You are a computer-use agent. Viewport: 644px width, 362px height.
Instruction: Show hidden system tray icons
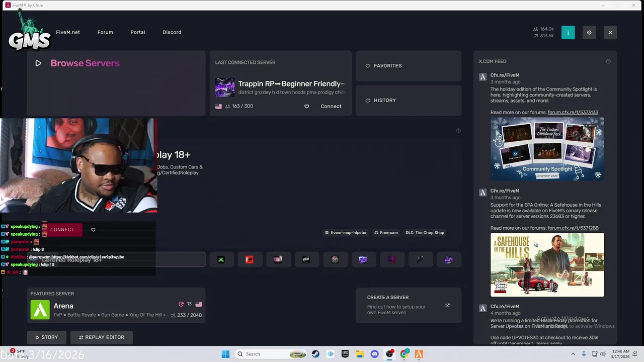click(x=573, y=354)
